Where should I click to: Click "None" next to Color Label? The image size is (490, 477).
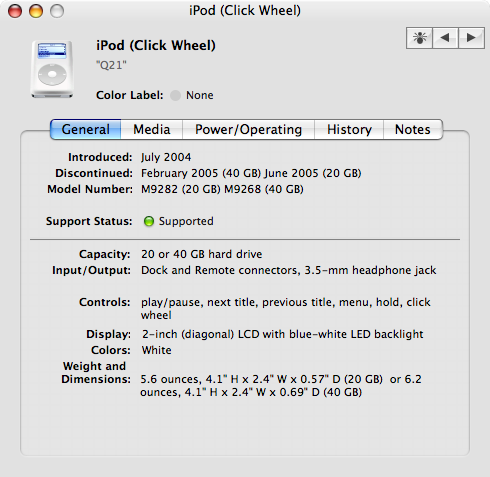200,95
